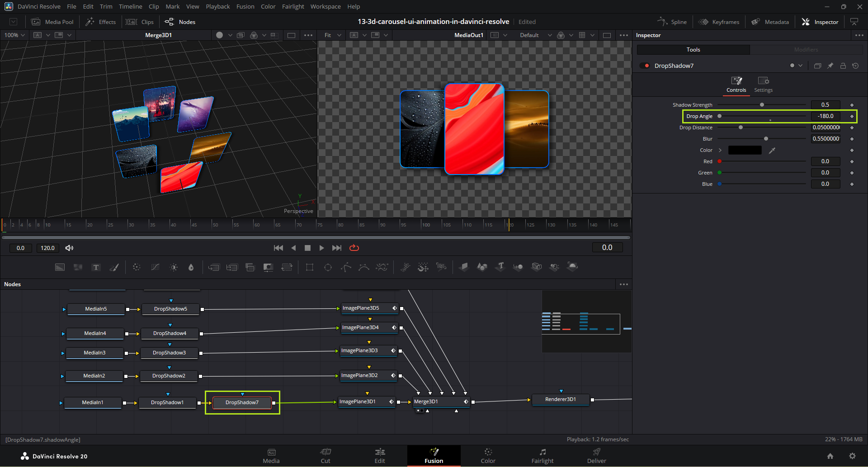Click the Color eyedropper picker
Screen dimensions: 868x467
pos(772,151)
